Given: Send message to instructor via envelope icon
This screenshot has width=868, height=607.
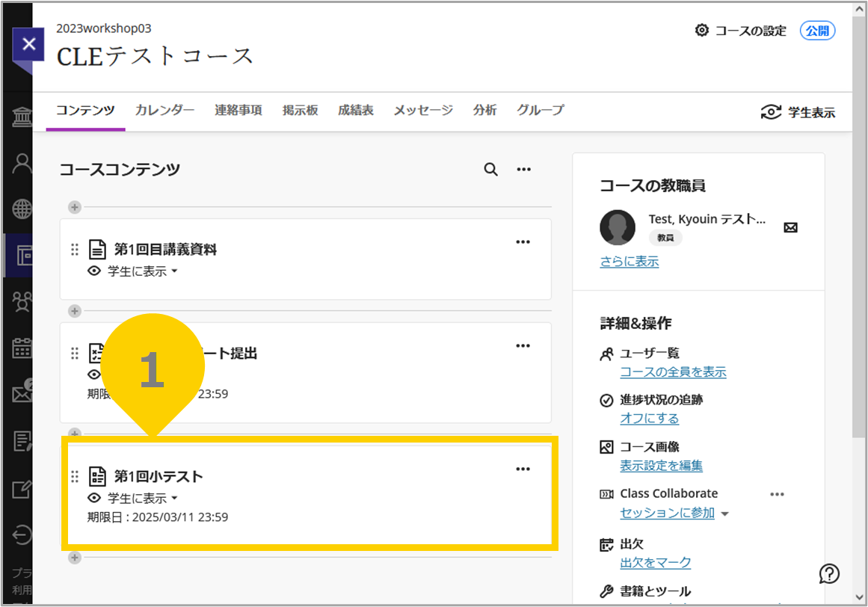Looking at the screenshot, I should pyautogui.click(x=790, y=227).
